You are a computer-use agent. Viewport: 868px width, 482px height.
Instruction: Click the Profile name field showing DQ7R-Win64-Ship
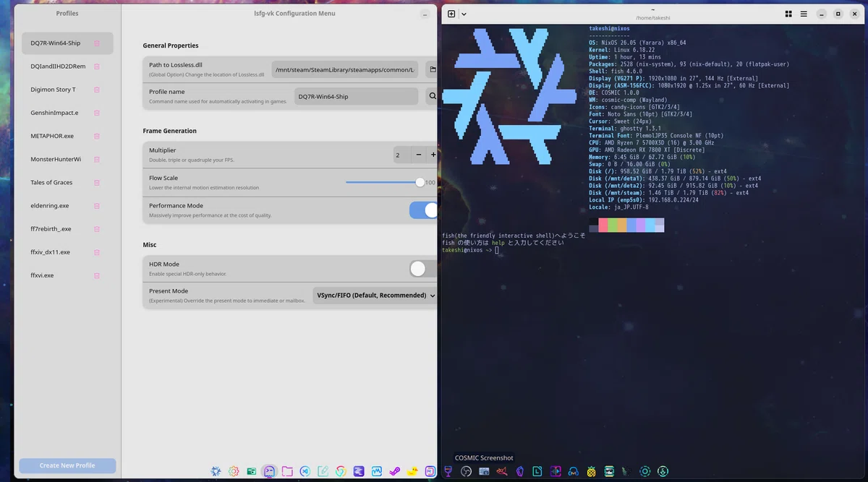tap(357, 96)
